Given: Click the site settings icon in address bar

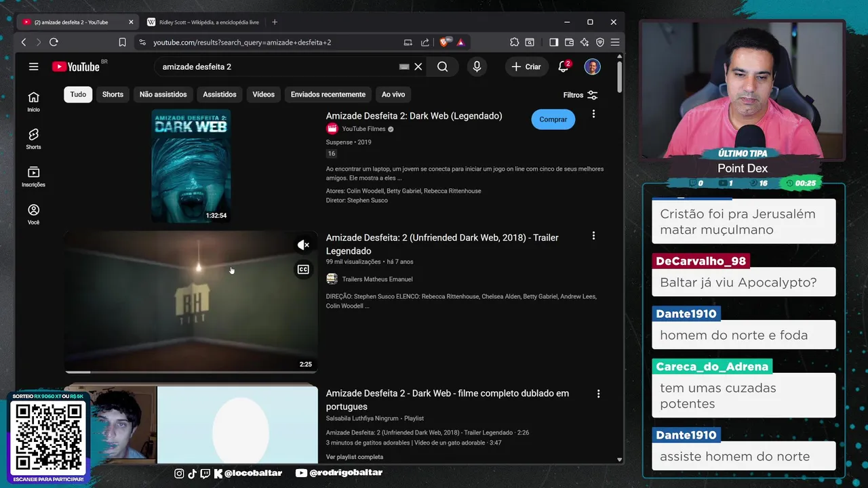Looking at the screenshot, I should point(142,42).
